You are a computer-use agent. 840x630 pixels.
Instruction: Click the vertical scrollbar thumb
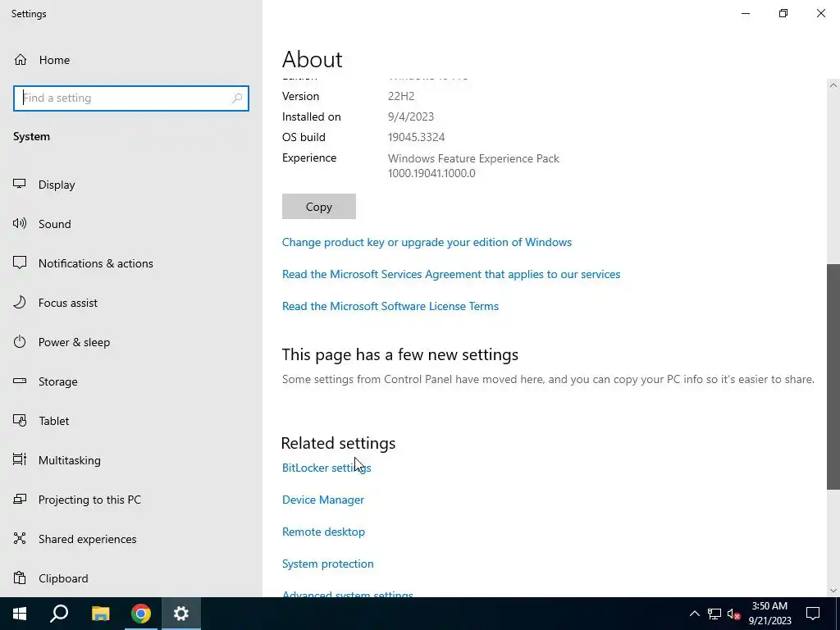pos(833,377)
